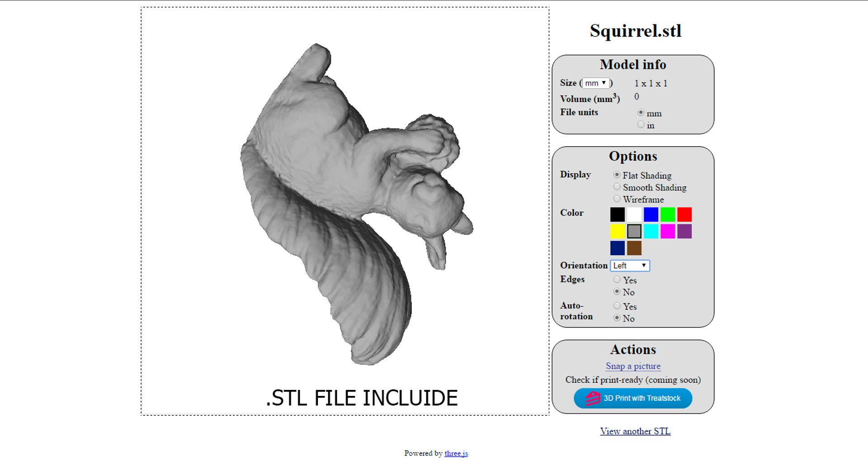Choose Flat Shading display mode

click(x=617, y=175)
